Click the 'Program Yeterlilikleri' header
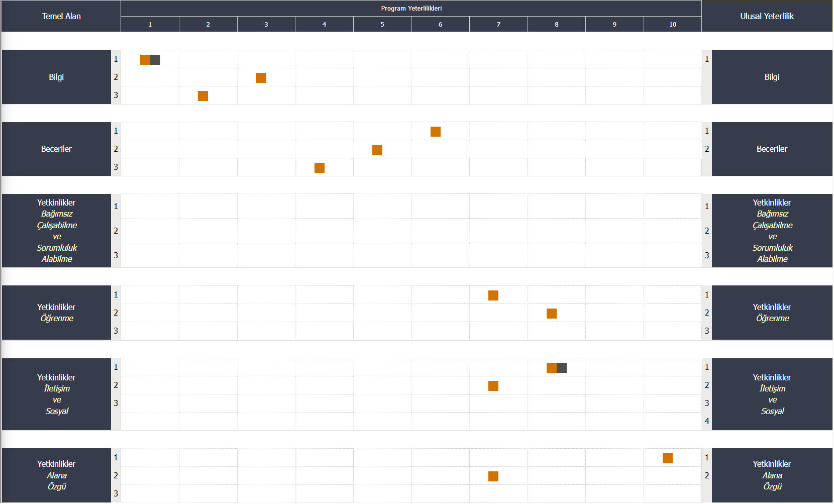834x504 pixels. pos(411,9)
